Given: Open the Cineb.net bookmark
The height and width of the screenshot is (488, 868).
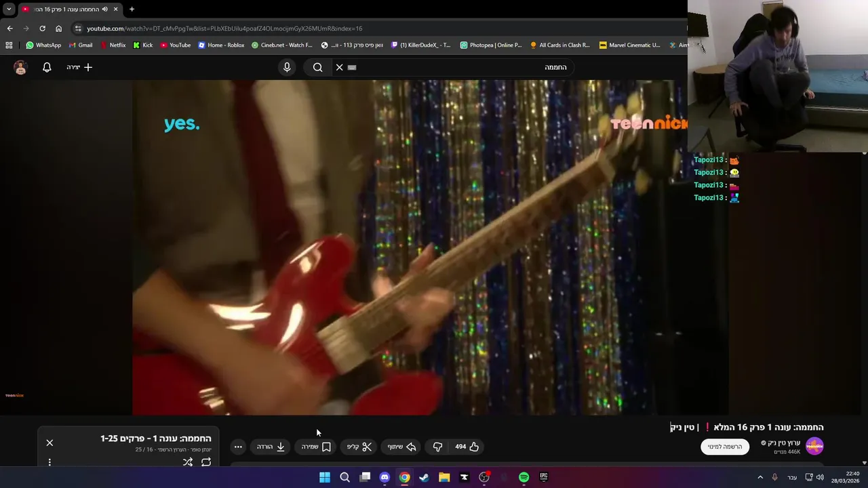Looking at the screenshot, I should click(x=282, y=45).
